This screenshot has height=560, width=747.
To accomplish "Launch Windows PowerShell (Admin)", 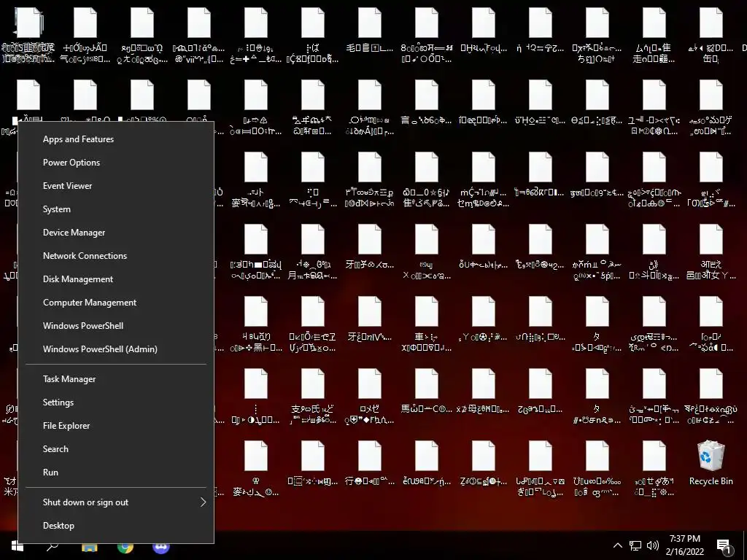I will point(116,349).
